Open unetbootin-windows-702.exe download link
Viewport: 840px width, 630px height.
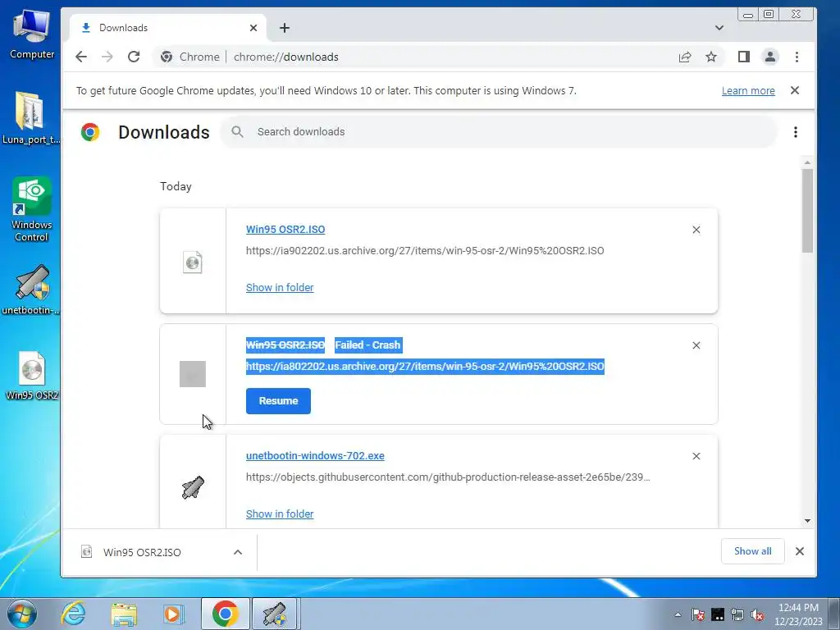(x=315, y=456)
